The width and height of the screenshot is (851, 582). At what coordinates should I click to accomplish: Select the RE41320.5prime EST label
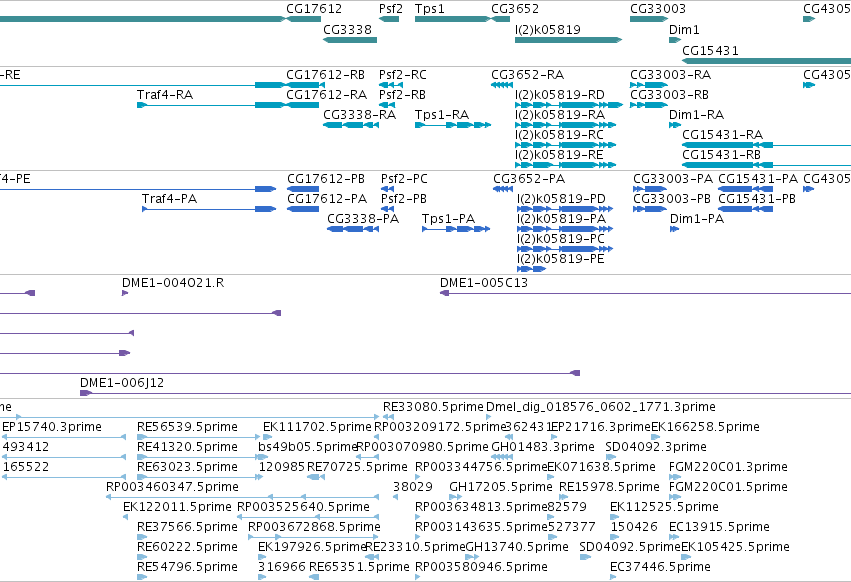[x=187, y=447]
